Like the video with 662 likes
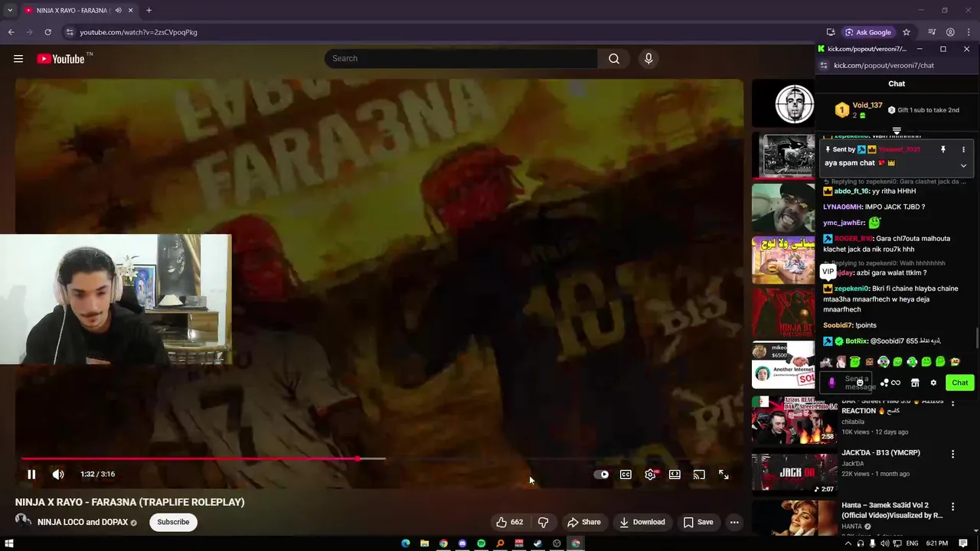The image size is (980, 551). click(510, 522)
